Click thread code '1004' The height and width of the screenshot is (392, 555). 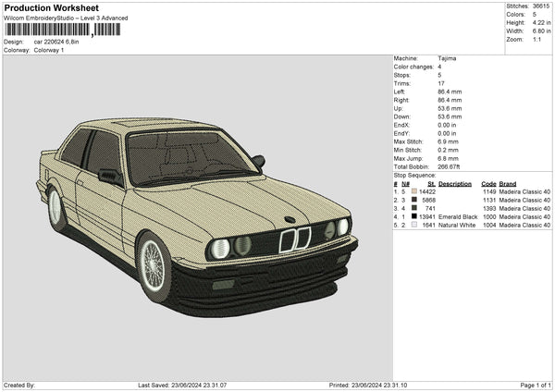[489, 225]
